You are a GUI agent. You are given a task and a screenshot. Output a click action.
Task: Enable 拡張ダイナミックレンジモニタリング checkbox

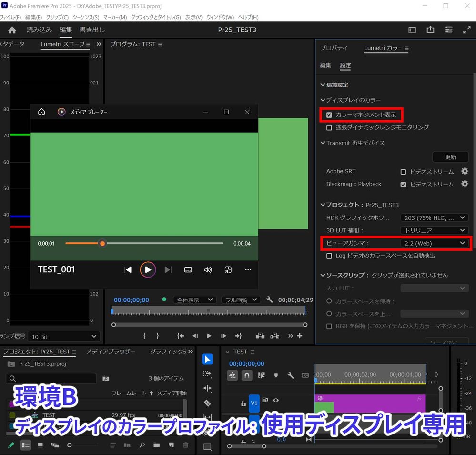[x=329, y=128]
